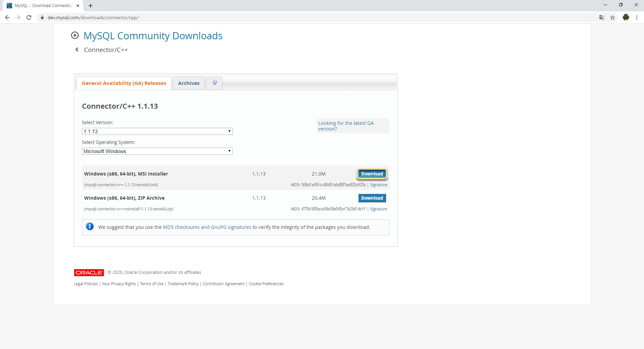Download the MSI Installer package
The width and height of the screenshot is (644, 349).
point(372,174)
